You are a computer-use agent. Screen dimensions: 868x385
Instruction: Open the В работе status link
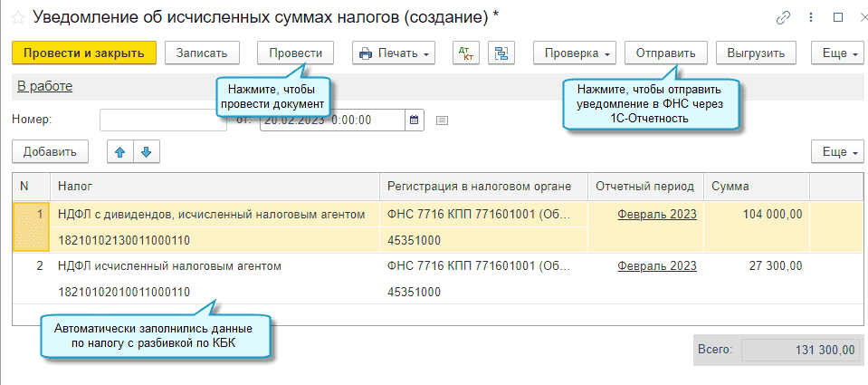(x=44, y=87)
